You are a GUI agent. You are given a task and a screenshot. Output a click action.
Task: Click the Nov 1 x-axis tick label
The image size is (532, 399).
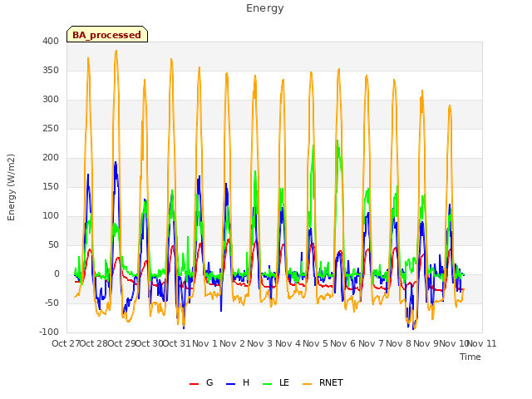[204, 343]
